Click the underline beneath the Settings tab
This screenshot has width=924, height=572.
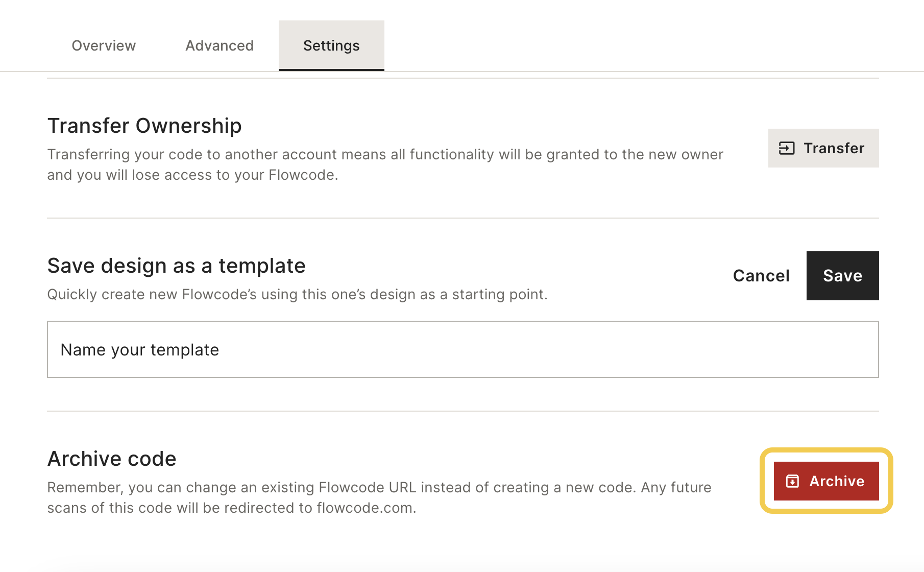(x=331, y=69)
